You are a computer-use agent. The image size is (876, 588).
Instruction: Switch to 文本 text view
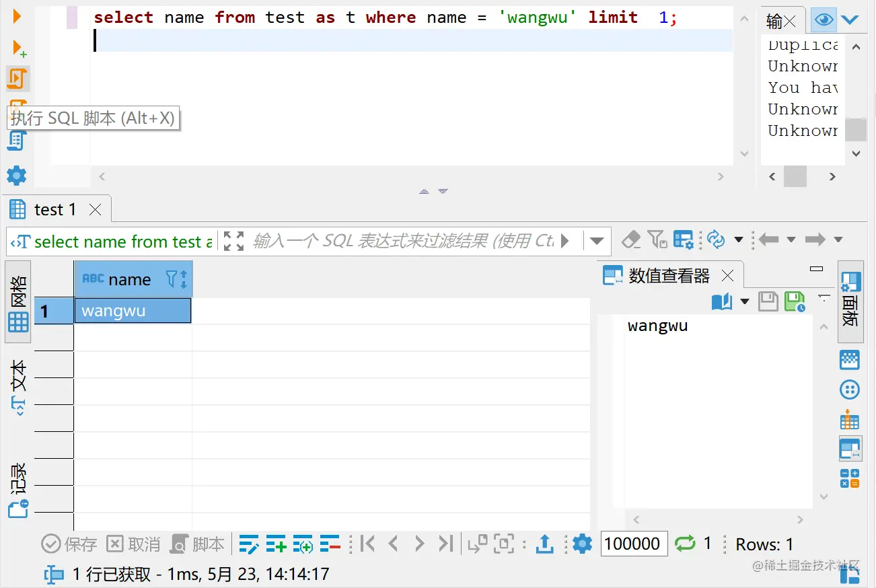pos(19,386)
